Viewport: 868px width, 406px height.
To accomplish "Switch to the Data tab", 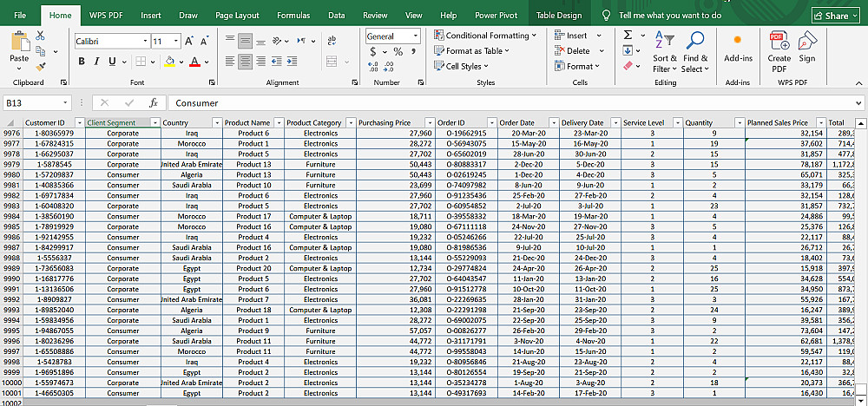I will [x=336, y=16].
